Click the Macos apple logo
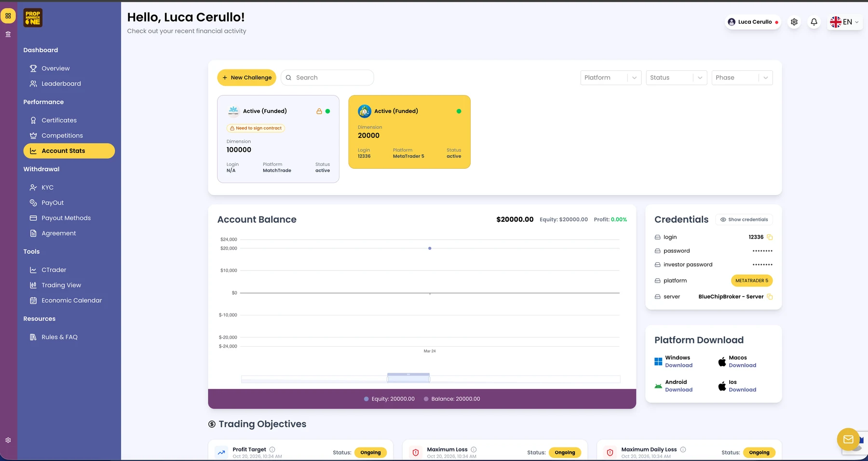This screenshot has height=461, width=868. tap(722, 362)
